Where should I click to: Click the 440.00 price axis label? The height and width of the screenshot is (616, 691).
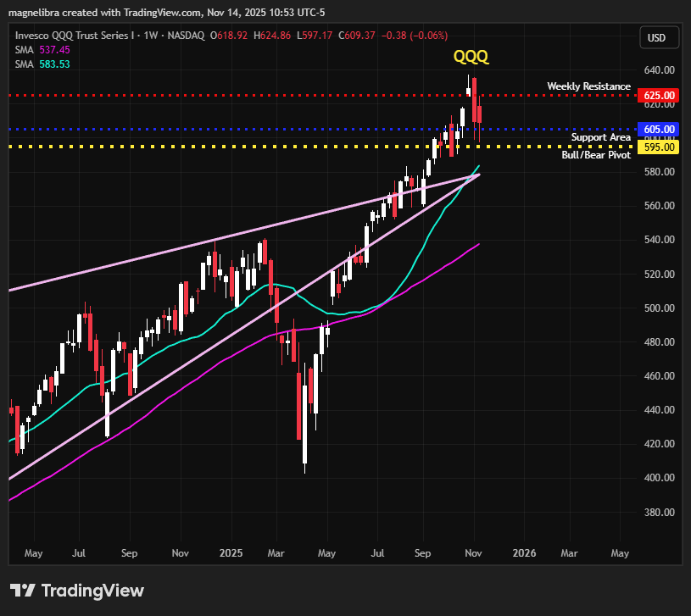tap(659, 410)
